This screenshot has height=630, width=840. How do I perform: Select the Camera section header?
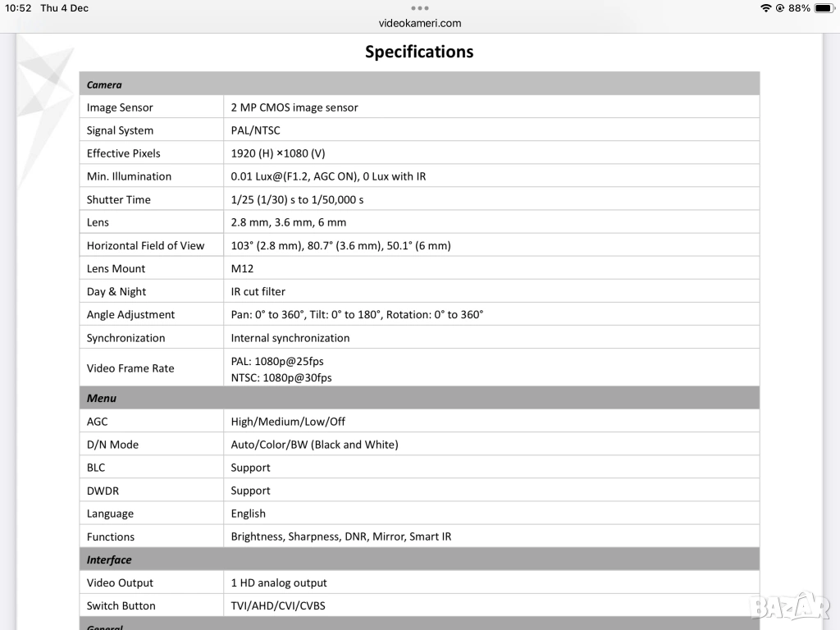click(104, 84)
